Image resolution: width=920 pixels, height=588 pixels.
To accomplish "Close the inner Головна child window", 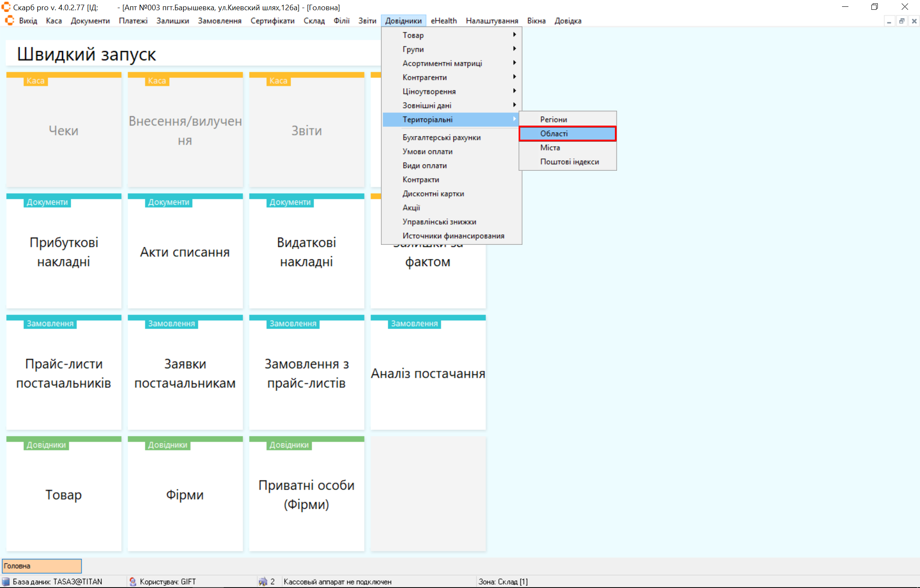I will click(x=914, y=21).
